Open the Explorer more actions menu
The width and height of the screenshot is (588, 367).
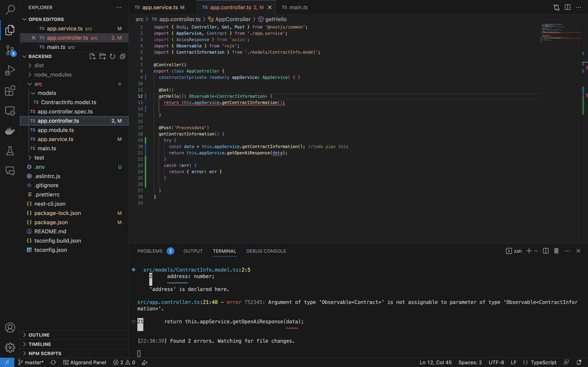tap(119, 7)
